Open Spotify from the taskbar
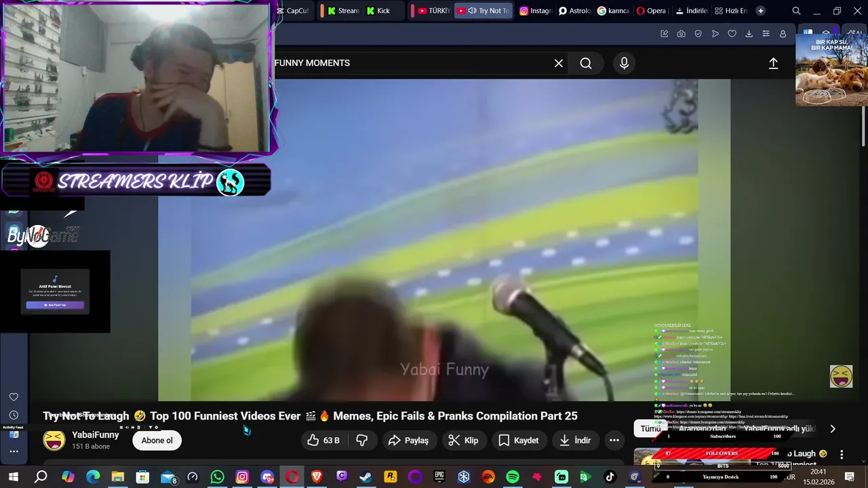868x488 pixels. point(513,477)
